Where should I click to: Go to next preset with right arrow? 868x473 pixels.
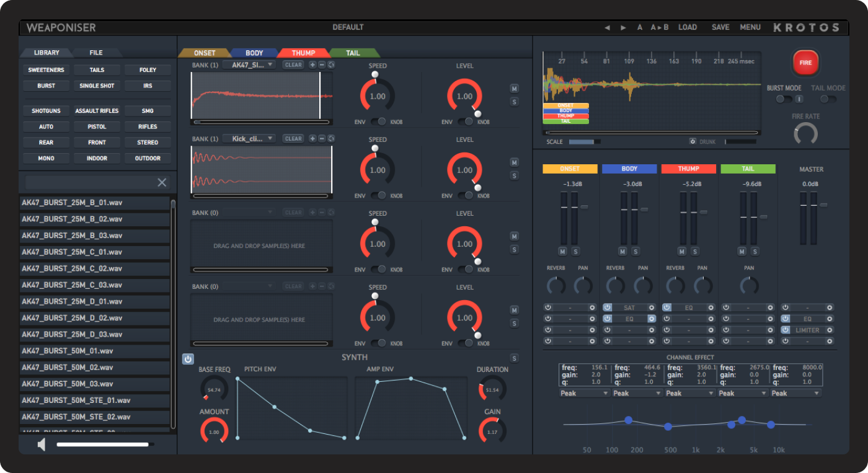pos(623,27)
